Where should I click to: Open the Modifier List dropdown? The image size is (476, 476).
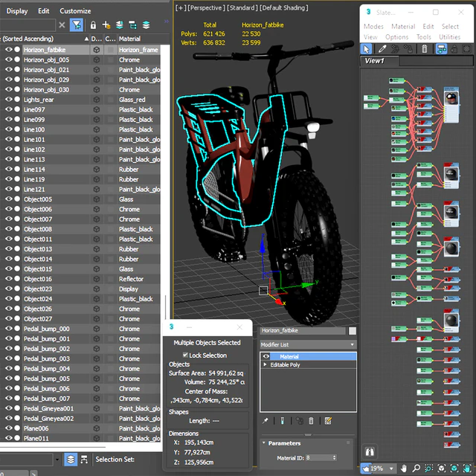click(308, 345)
